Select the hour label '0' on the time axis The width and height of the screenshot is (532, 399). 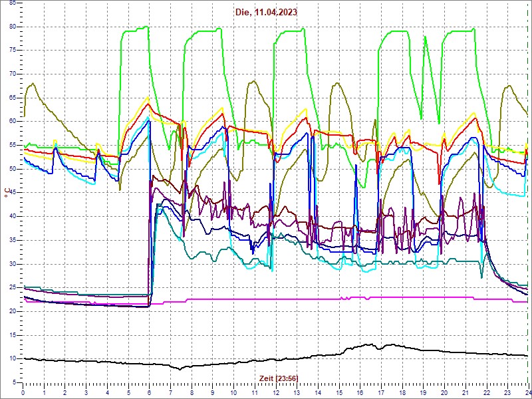(23, 393)
